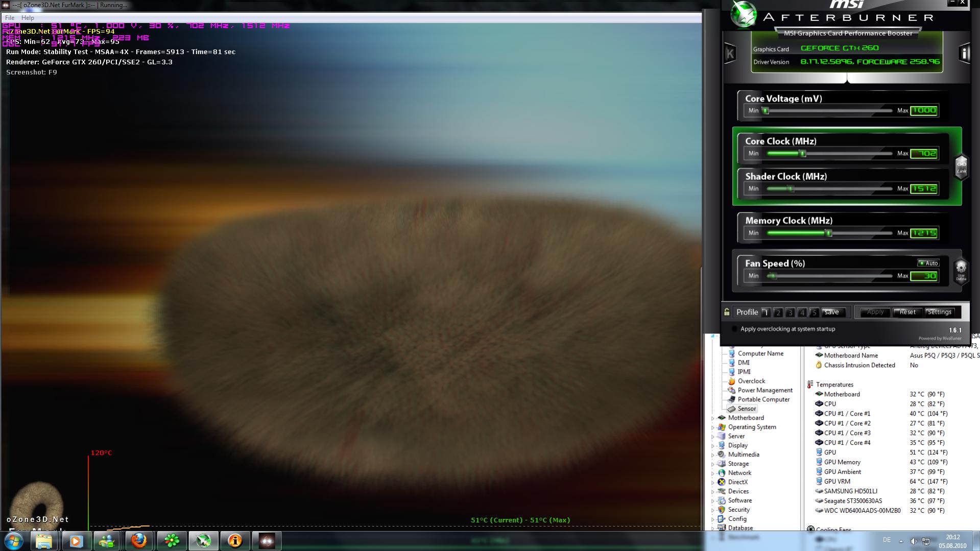
Task: Expand the Multimedia tree node
Action: click(x=713, y=455)
